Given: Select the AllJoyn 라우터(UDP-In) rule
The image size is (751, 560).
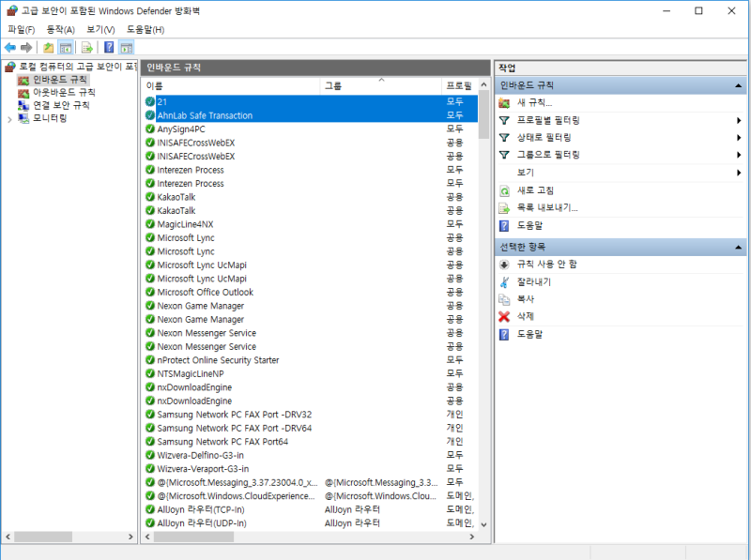Looking at the screenshot, I should pyautogui.click(x=311, y=522).
